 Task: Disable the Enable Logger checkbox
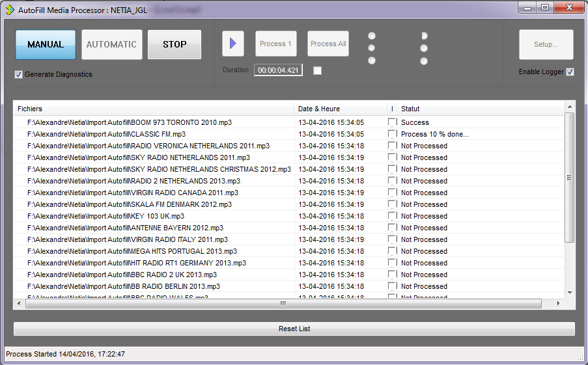point(570,72)
